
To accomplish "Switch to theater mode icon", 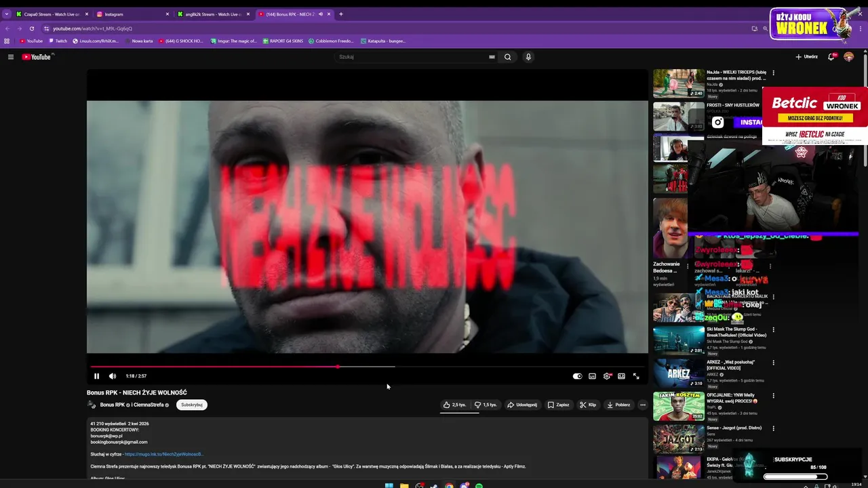I will click(x=621, y=376).
